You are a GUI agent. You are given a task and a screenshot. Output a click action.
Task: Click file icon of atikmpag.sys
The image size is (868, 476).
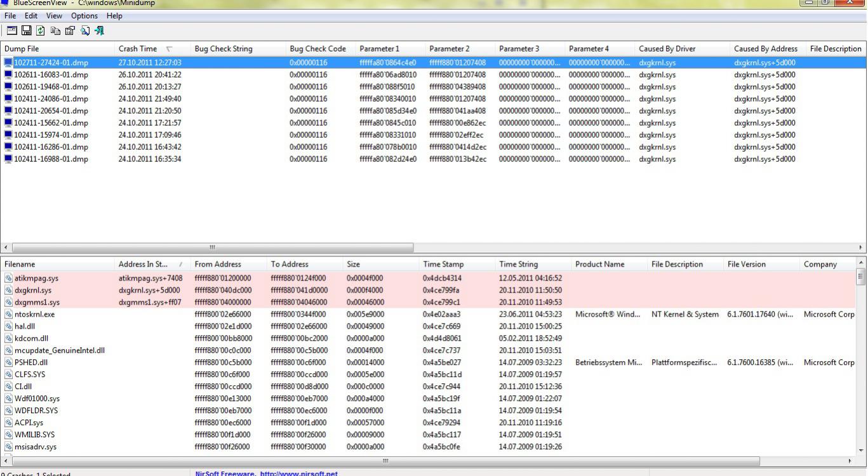[x=8, y=278]
